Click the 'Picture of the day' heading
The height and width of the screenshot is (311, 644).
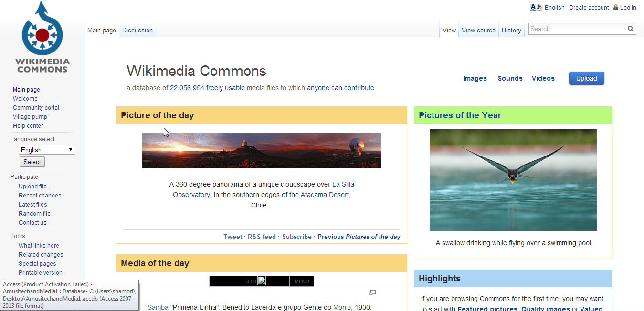pos(158,115)
